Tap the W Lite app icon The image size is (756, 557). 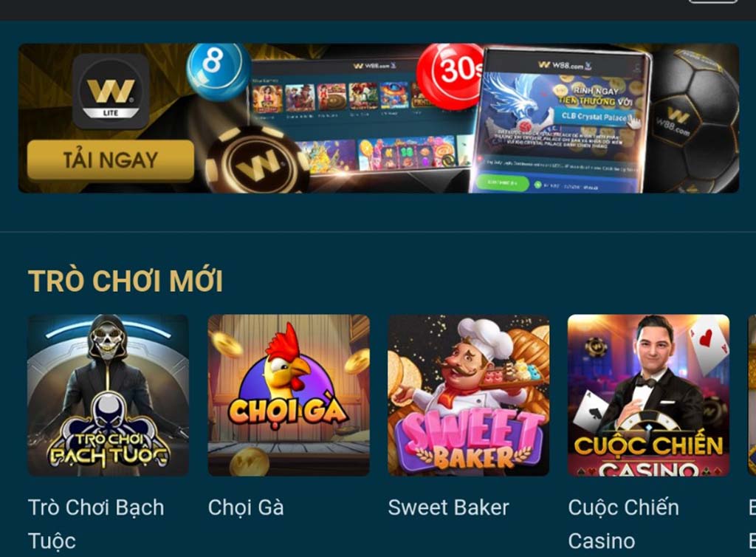tap(111, 91)
